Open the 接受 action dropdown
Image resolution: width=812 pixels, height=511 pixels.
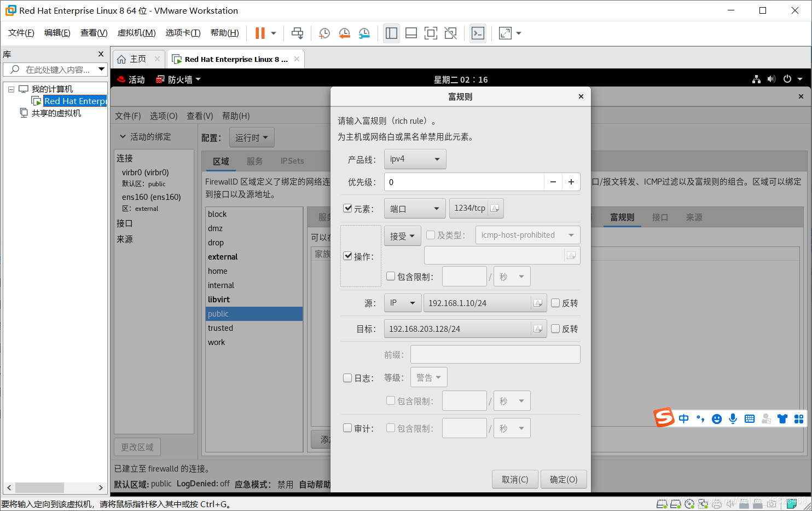pyautogui.click(x=403, y=236)
